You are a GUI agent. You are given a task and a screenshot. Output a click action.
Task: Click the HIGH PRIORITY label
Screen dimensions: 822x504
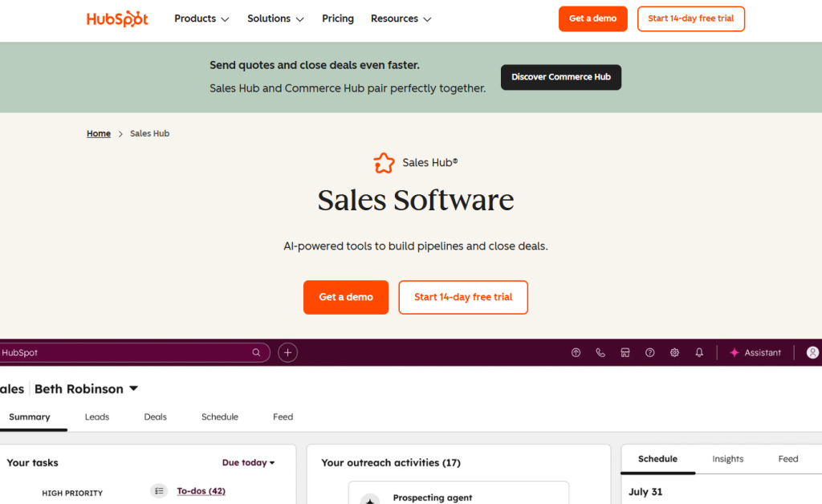72,493
